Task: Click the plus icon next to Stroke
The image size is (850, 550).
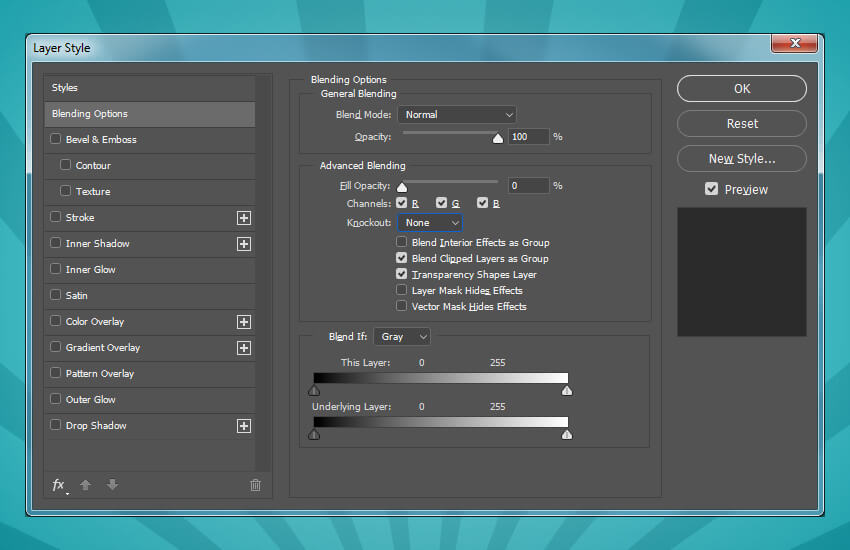Action: pyautogui.click(x=243, y=218)
